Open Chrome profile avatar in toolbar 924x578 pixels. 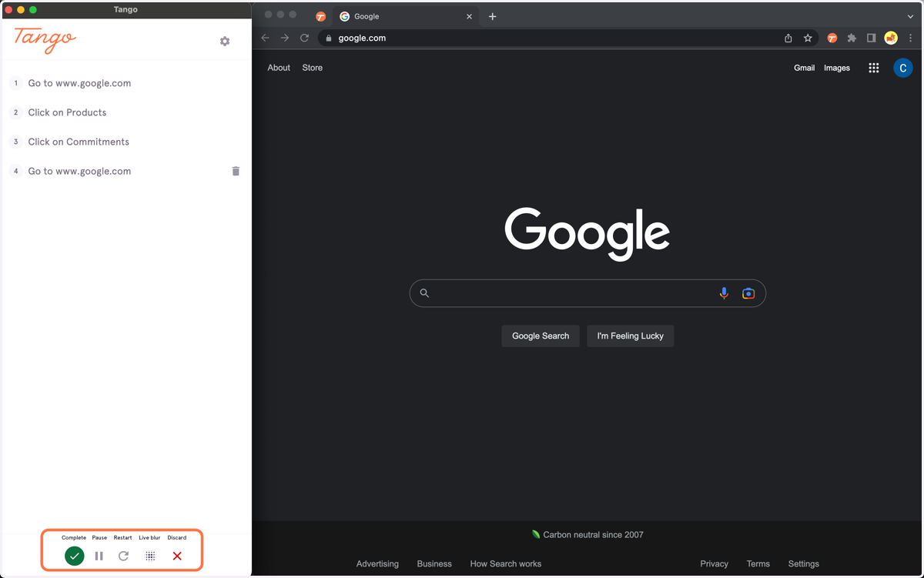click(x=891, y=38)
